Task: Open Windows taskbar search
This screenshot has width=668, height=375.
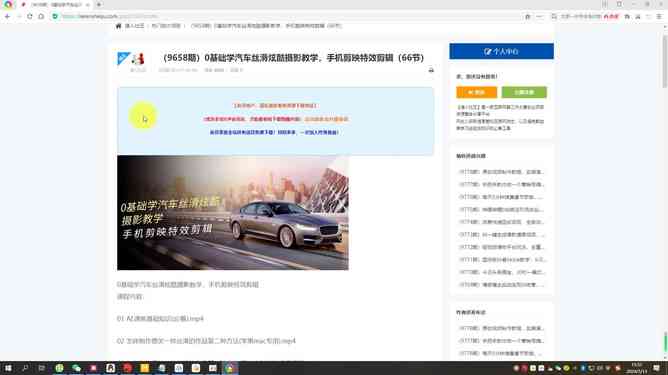Action: (x=25, y=368)
